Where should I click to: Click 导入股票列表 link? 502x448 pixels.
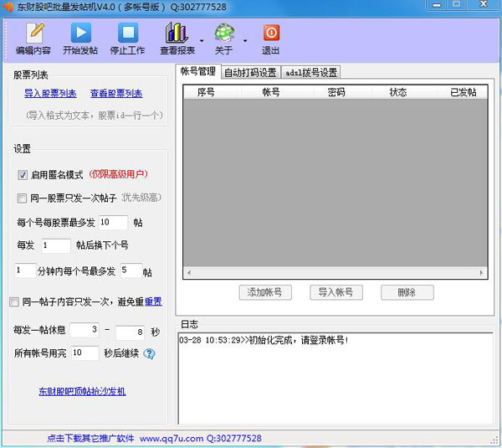(50, 94)
